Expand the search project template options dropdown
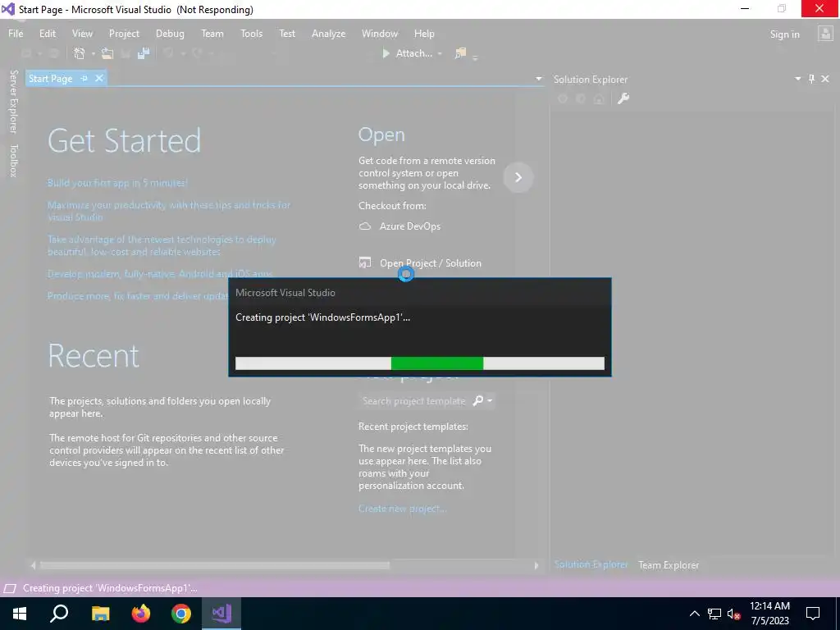This screenshot has height=630, width=840. (x=490, y=400)
